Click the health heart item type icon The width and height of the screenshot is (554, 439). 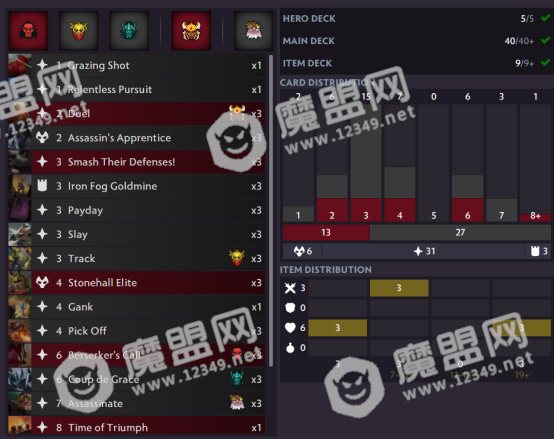tap(290, 328)
